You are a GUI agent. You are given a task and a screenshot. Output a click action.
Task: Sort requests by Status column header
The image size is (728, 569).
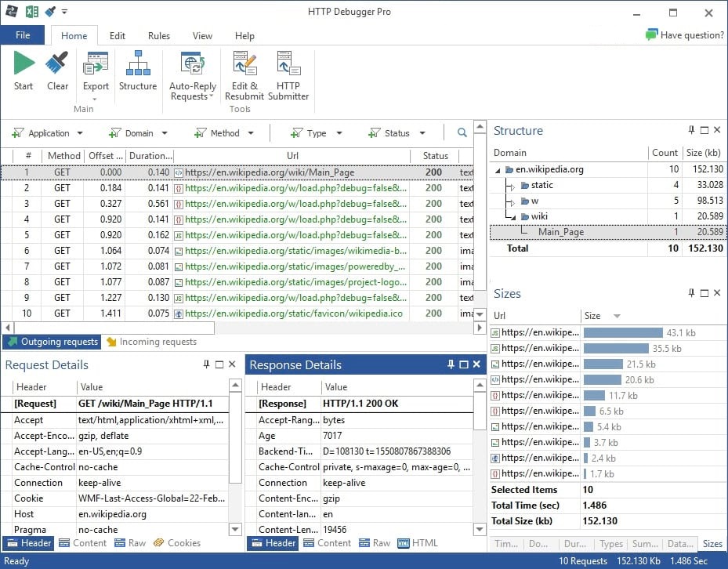(x=435, y=156)
